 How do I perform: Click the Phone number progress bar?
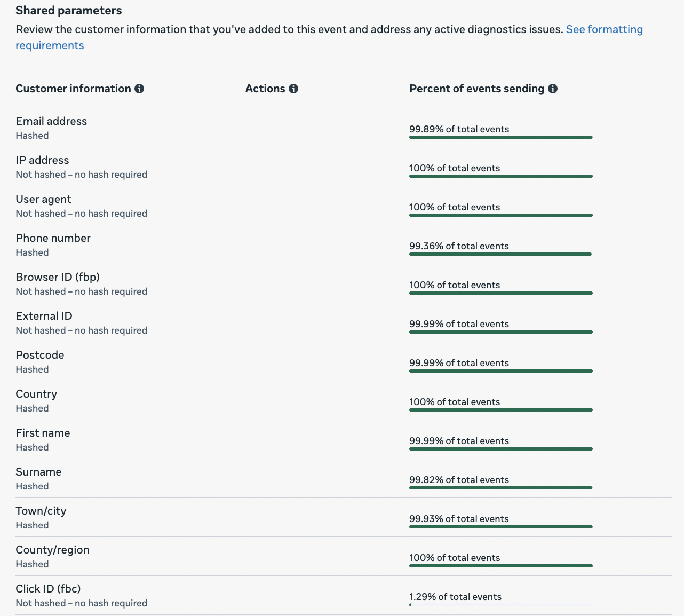pyautogui.click(x=500, y=254)
